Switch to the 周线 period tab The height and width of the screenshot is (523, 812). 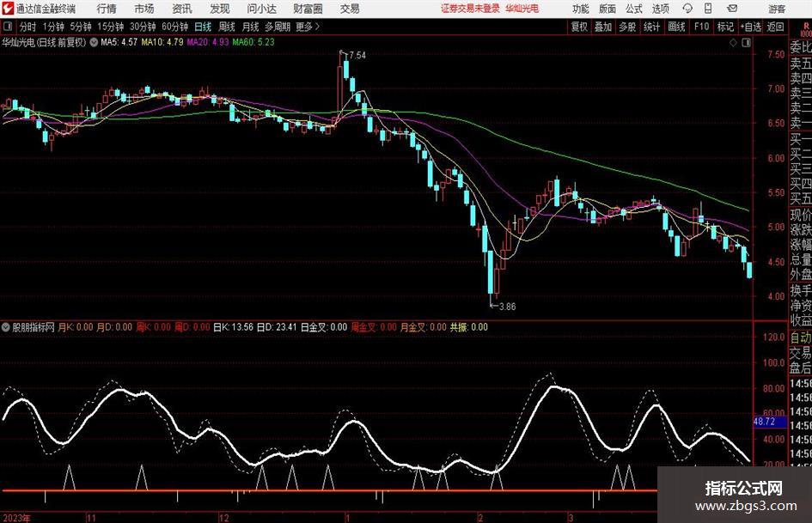click(227, 27)
